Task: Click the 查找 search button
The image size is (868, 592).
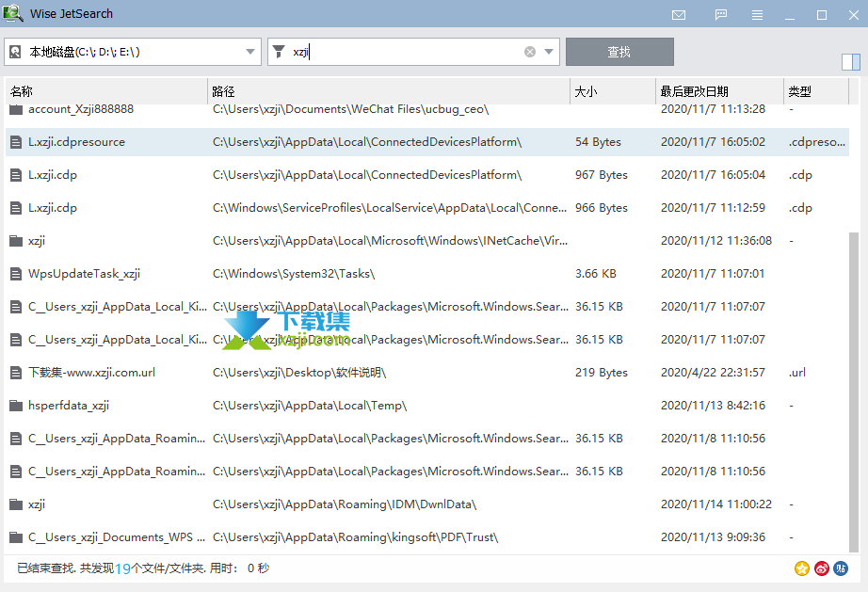Action: click(x=619, y=52)
